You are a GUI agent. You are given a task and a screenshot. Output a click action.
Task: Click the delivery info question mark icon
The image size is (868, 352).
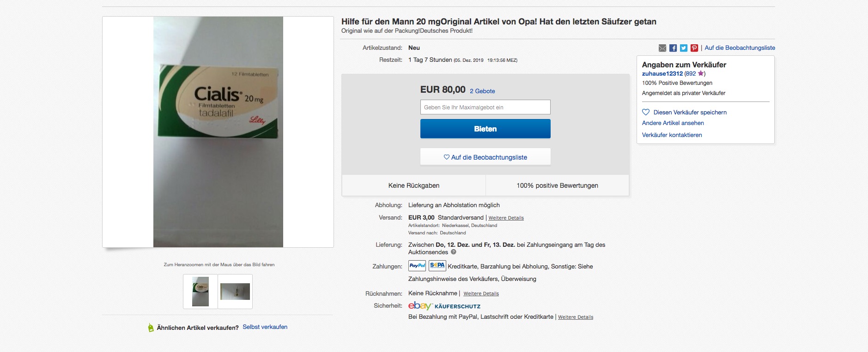(x=454, y=252)
